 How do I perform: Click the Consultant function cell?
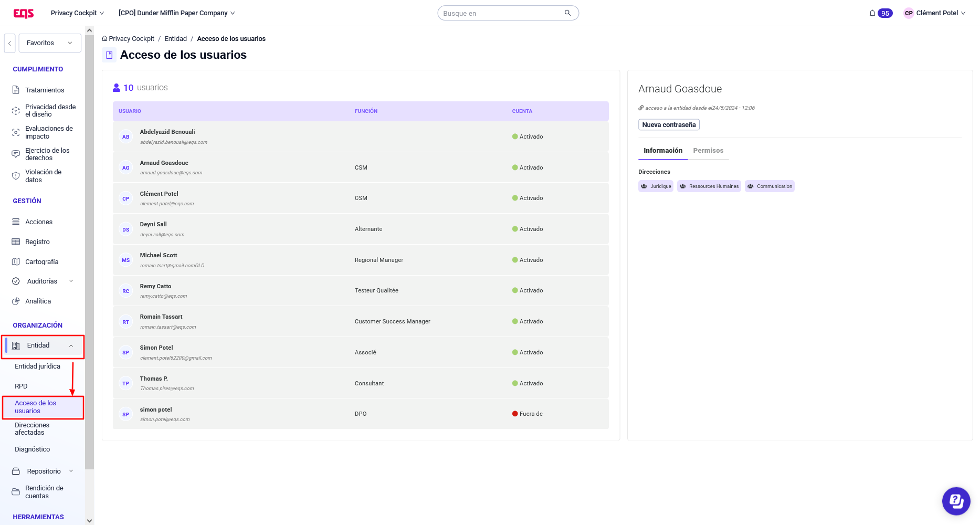[369, 384]
